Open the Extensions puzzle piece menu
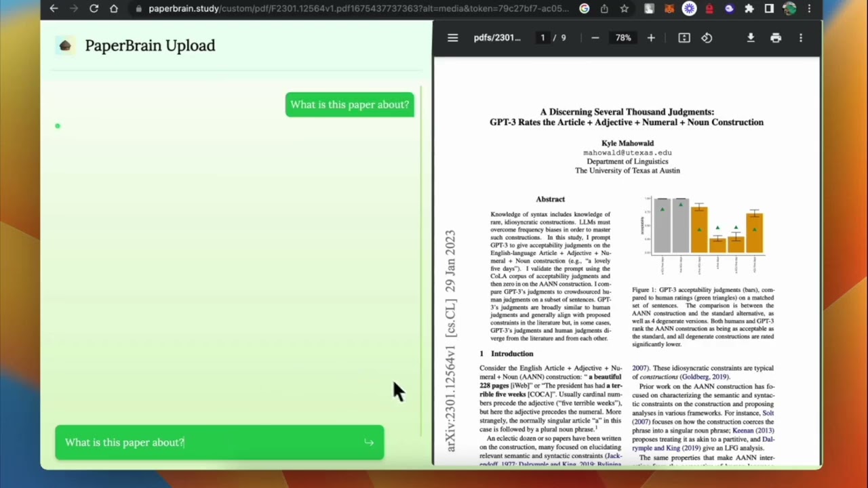Screen dimensions: 868x488 (749, 9)
